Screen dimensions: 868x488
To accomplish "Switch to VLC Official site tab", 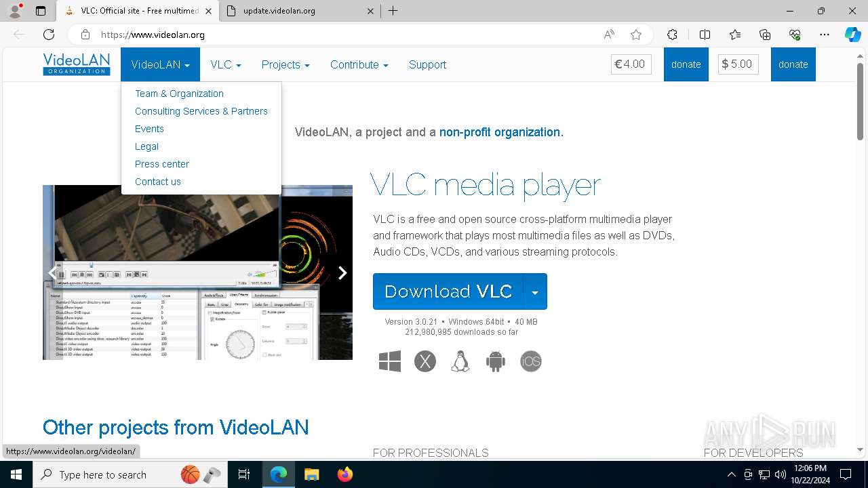I will coord(138,11).
